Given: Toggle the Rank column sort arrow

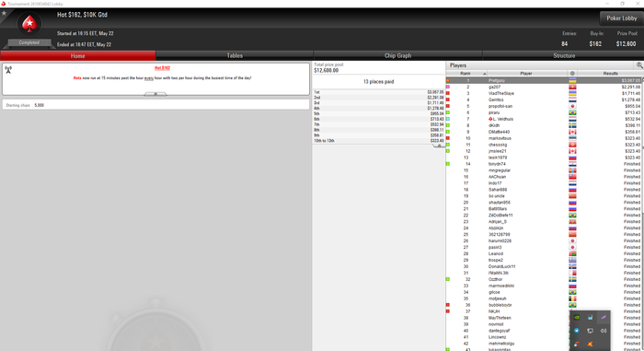Looking at the screenshot, I should coord(485,74).
